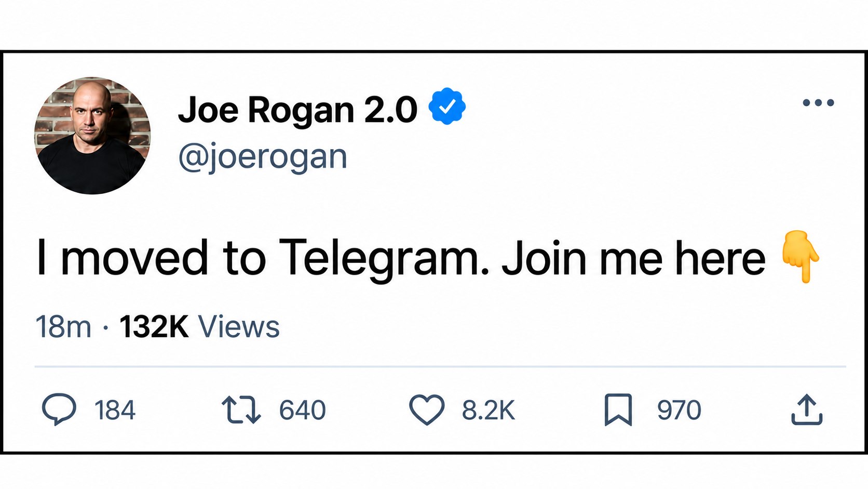Click the reply speech bubble icon
This screenshot has height=489, width=868.
[59, 410]
